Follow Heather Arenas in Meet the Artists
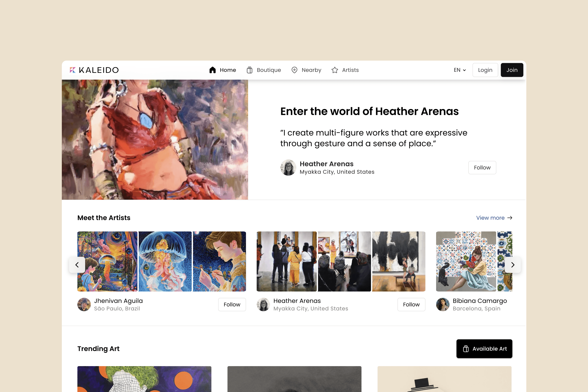 point(411,305)
